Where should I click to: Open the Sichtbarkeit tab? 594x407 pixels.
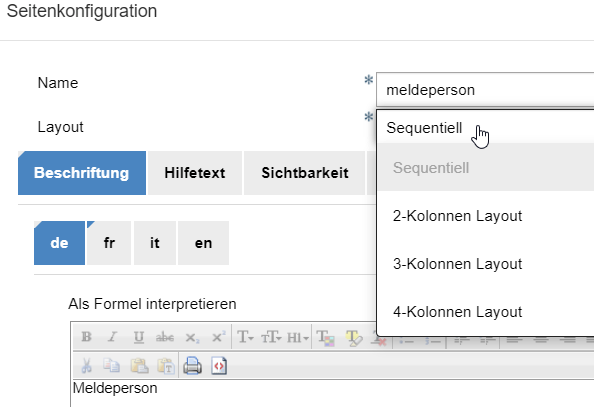coord(305,173)
